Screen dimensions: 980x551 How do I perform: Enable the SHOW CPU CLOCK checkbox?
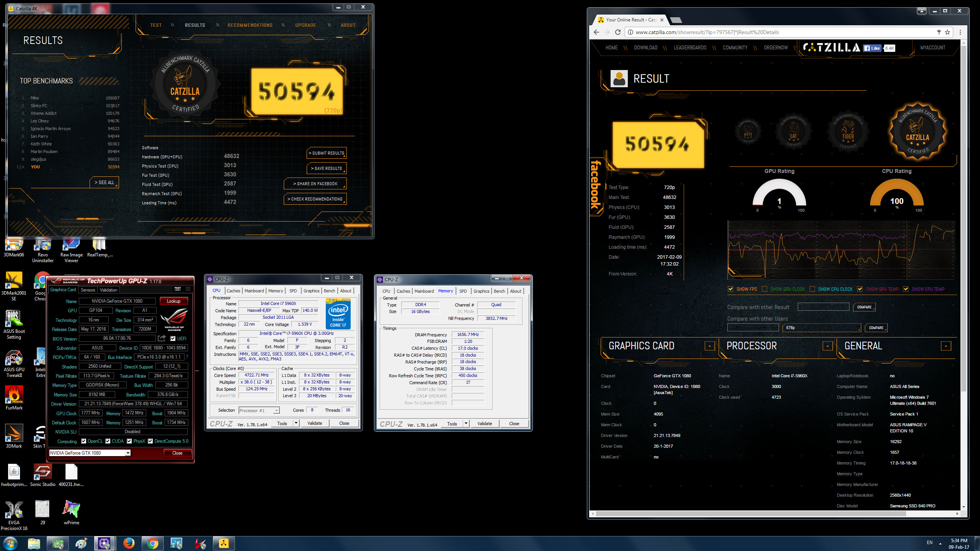(812, 289)
